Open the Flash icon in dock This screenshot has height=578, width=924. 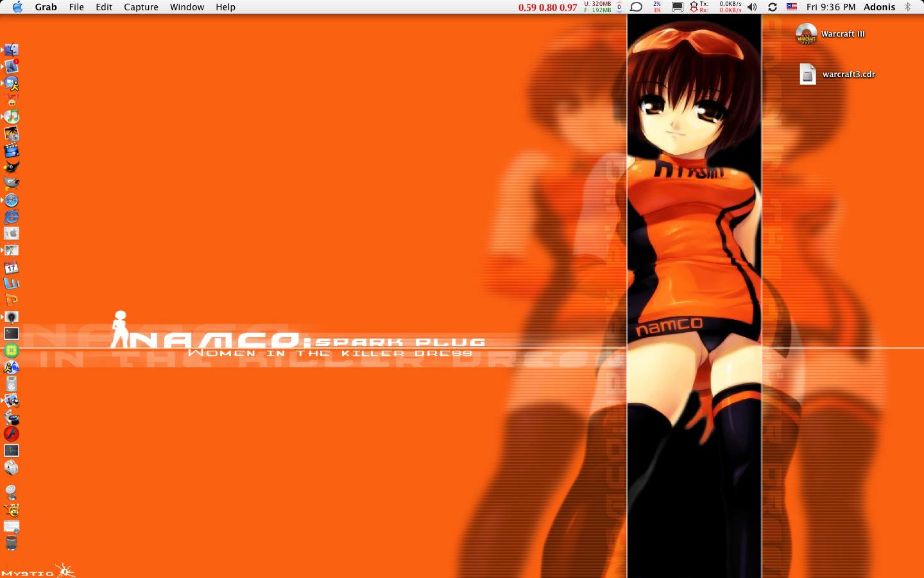12,433
